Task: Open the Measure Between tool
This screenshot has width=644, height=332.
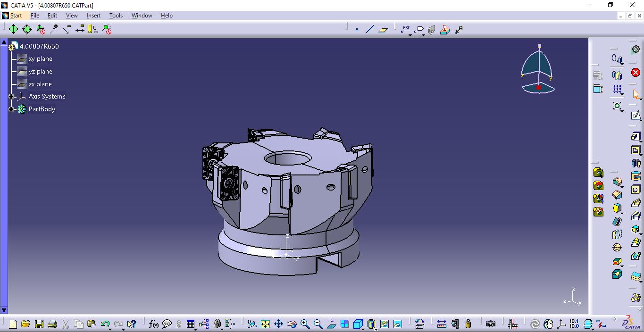Action: (x=442, y=324)
